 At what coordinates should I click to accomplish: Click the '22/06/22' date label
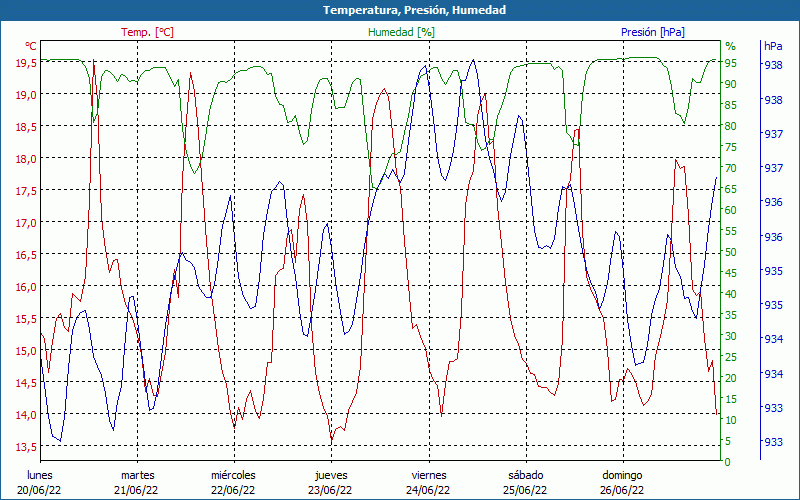coord(233,490)
